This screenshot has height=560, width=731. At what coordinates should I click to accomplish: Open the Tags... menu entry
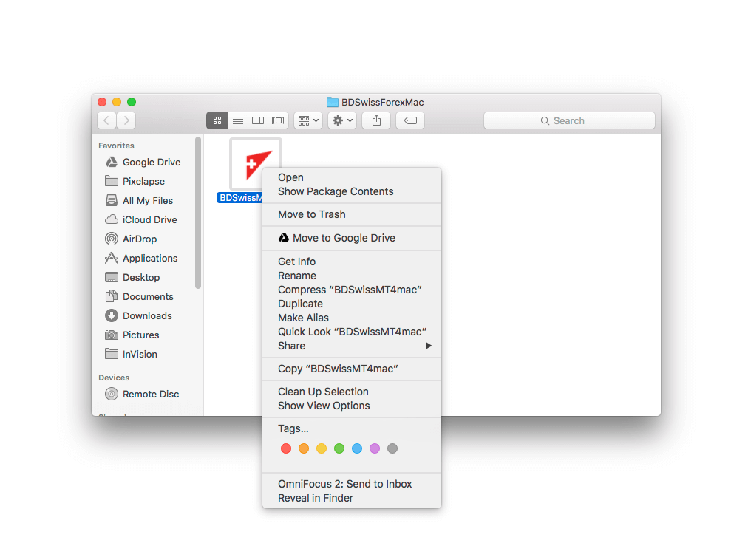pos(352,428)
